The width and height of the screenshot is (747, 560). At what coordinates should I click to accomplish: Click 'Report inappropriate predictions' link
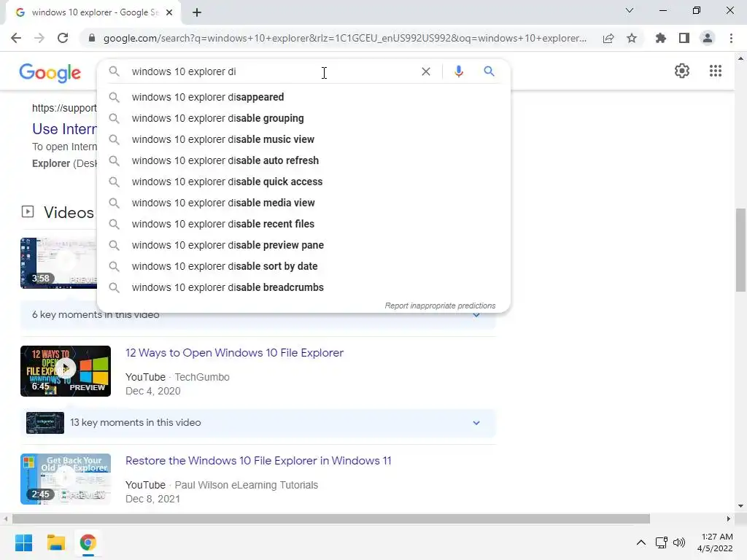[440, 306]
